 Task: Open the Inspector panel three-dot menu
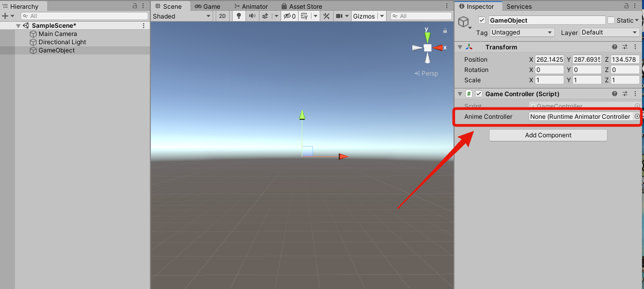point(635,6)
